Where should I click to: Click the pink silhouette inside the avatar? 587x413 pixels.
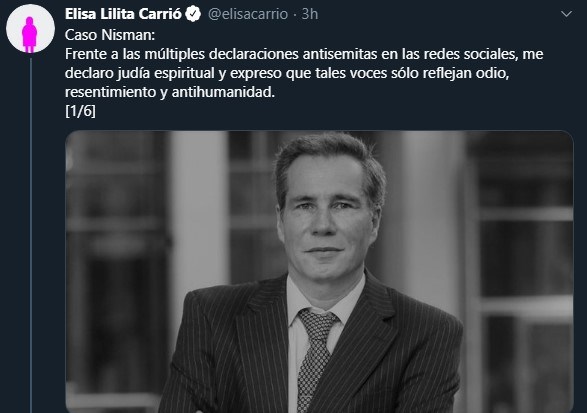[x=30, y=34]
